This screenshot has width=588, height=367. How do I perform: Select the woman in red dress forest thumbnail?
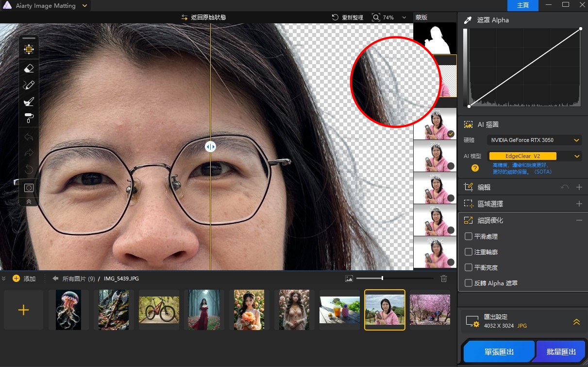[204, 310]
